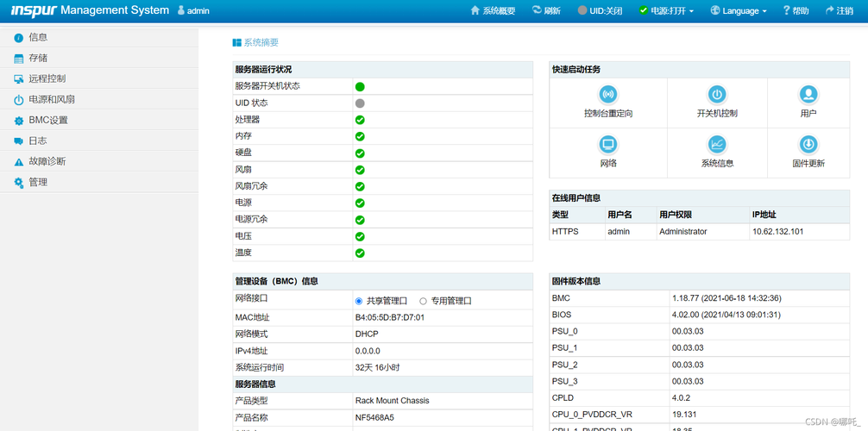
Task: Click the 用户 user quick-launch icon
Action: 808,94
